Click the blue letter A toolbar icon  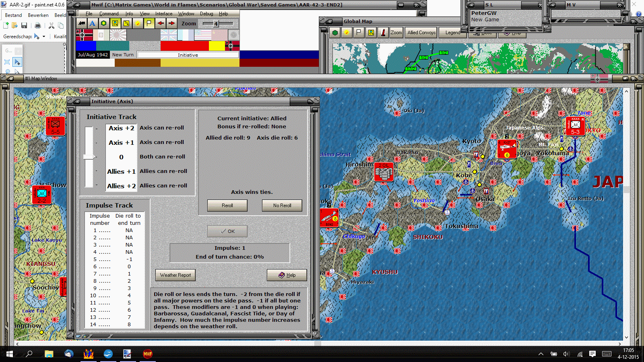(x=93, y=23)
